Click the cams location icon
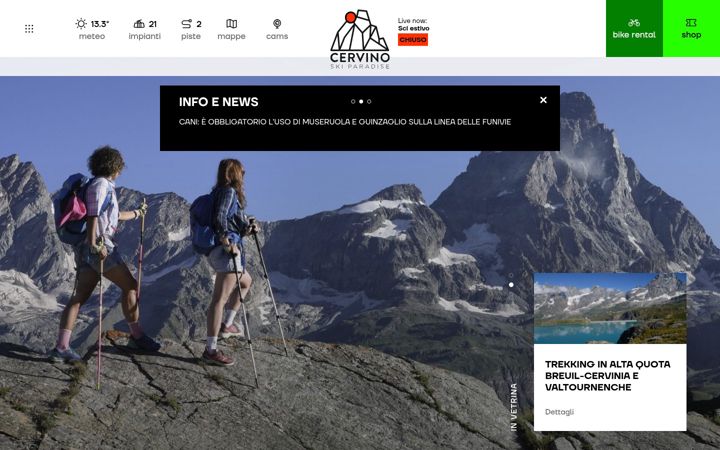720x450 pixels. (277, 23)
